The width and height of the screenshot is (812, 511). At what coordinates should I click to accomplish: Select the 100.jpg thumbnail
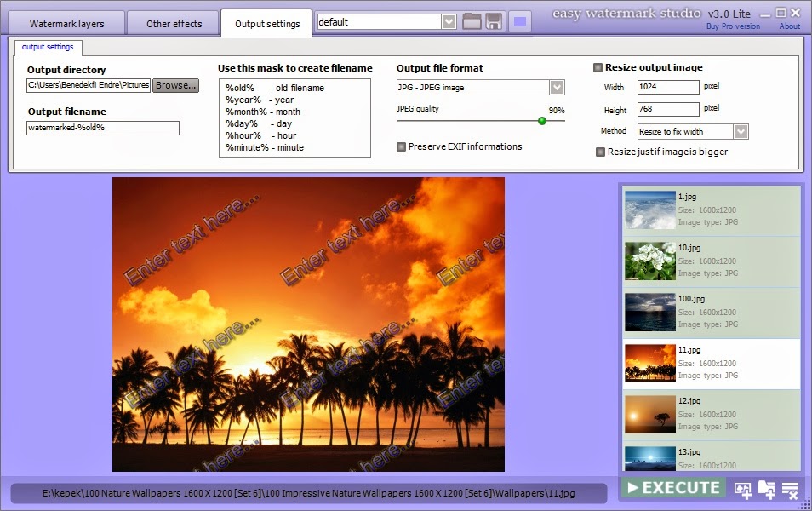(650, 312)
